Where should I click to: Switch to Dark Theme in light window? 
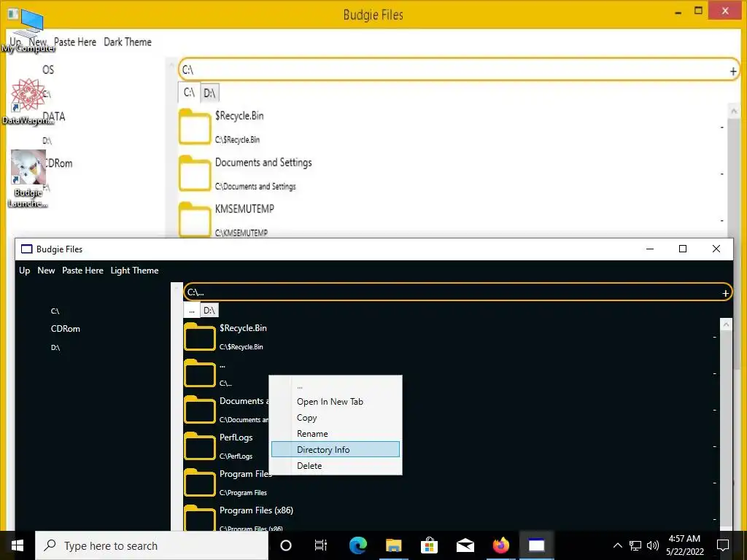(x=128, y=42)
